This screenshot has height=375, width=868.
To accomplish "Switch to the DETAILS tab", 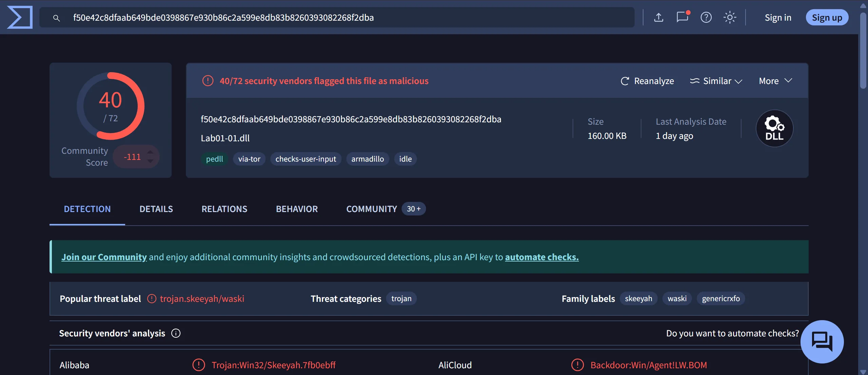I will coord(156,209).
